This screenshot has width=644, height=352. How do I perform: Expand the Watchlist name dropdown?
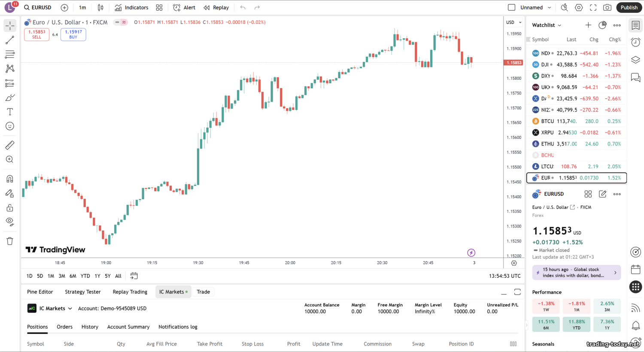tap(547, 25)
